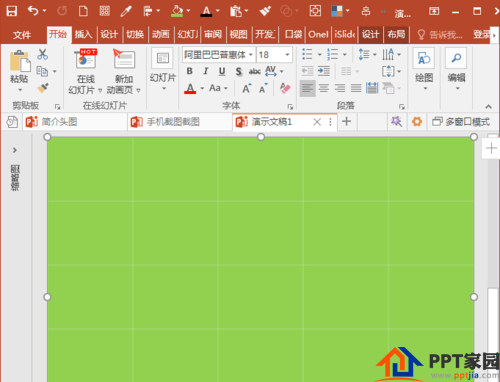
Task: Open the orange gear settings icon
Action: (417, 122)
